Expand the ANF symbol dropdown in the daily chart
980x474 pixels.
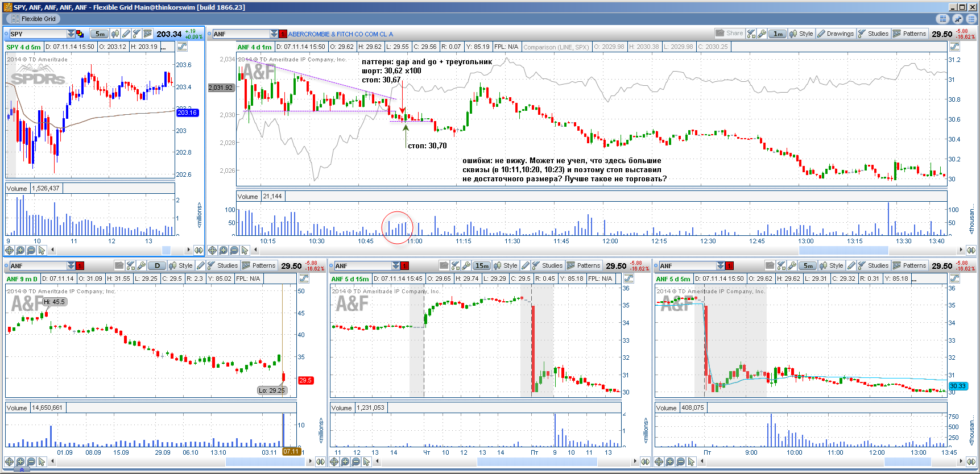[x=71, y=265]
